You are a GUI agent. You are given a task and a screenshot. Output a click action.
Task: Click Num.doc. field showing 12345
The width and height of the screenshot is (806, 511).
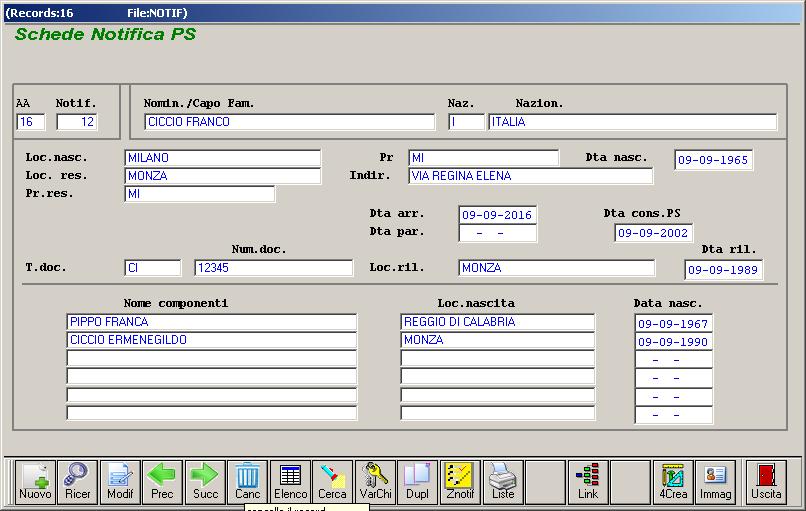[273, 268]
